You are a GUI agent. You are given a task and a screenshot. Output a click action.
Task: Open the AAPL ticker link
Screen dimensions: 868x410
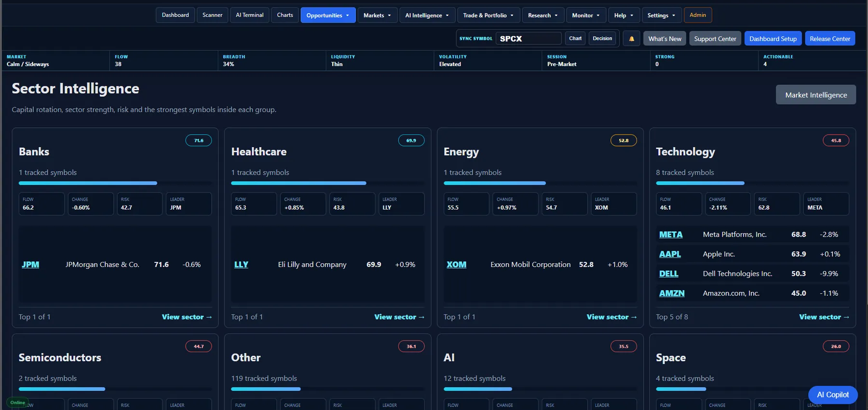pyautogui.click(x=670, y=254)
